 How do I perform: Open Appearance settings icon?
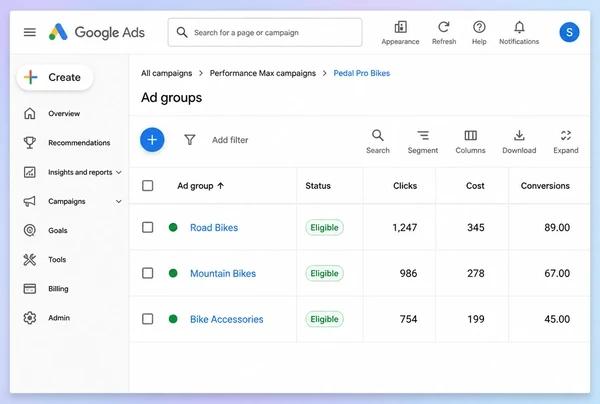tap(400, 27)
